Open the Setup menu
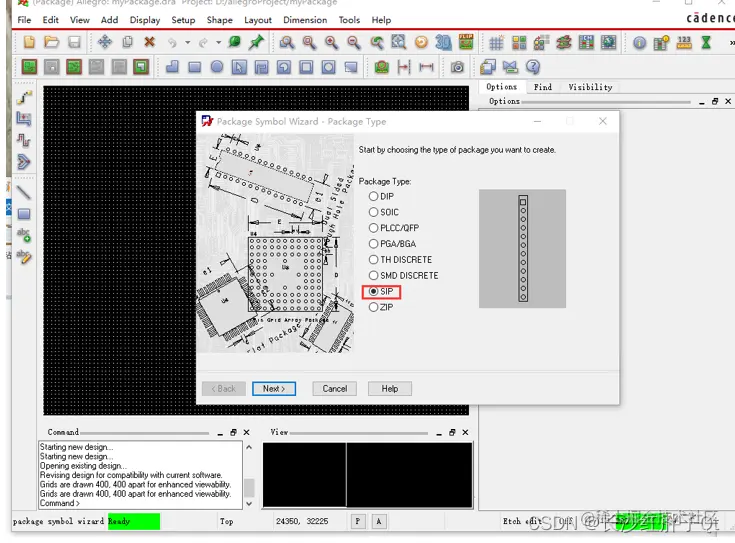 coord(183,20)
